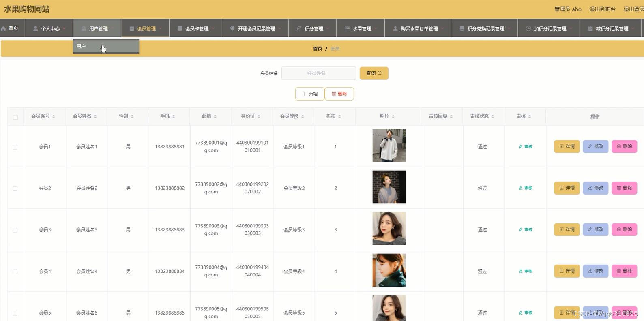Click the sort arrows for 折扣 column
The height and width of the screenshot is (321, 644).
tap(339, 116)
